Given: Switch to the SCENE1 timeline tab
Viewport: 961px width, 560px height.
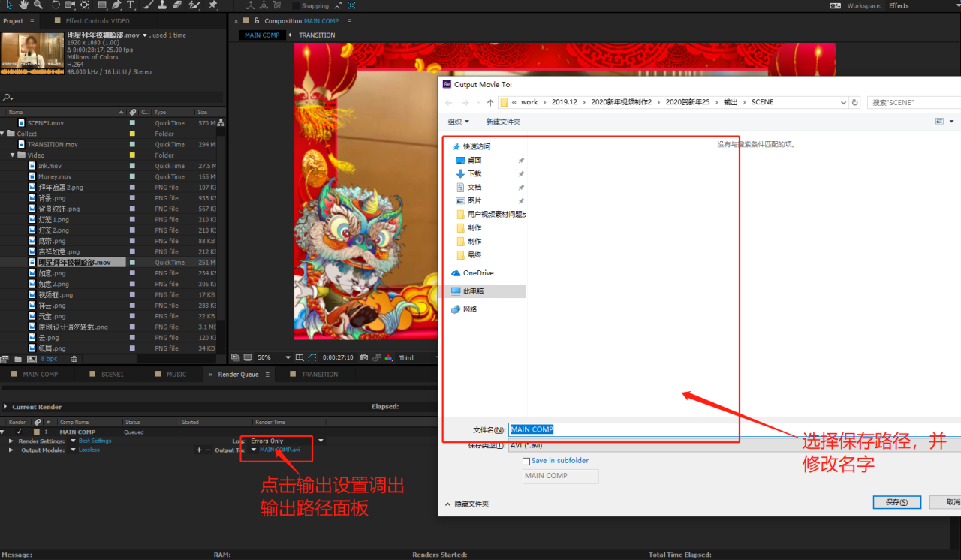Looking at the screenshot, I should click(113, 374).
